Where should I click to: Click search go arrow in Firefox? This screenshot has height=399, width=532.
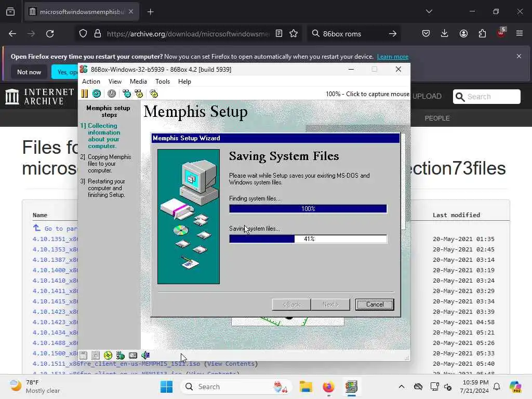(x=393, y=34)
